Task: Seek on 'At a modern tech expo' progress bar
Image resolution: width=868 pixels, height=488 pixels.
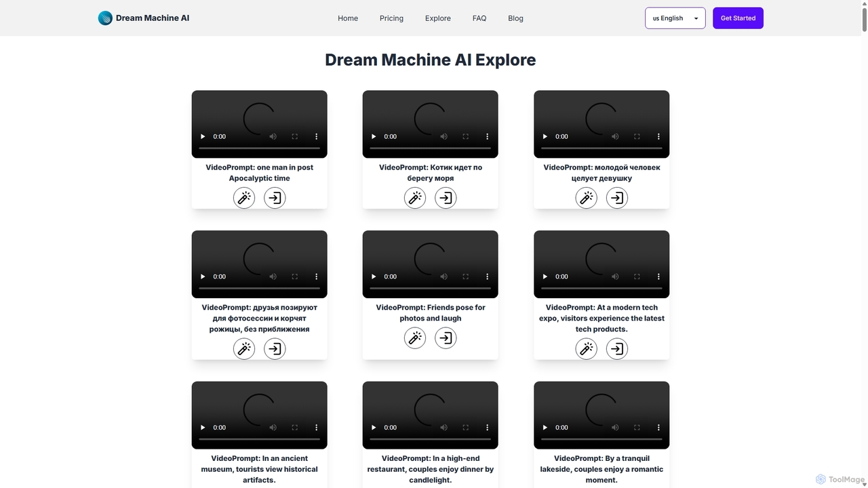Action: click(x=601, y=288)
